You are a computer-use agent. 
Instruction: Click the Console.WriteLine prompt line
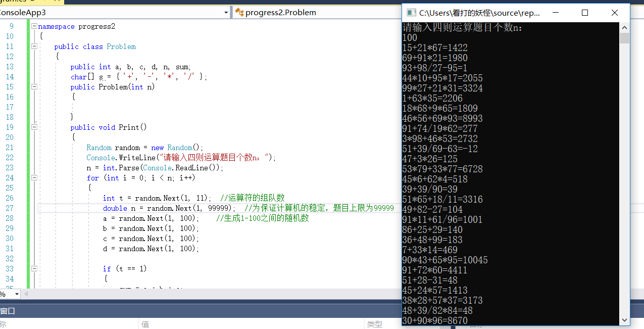coord(181,158)
